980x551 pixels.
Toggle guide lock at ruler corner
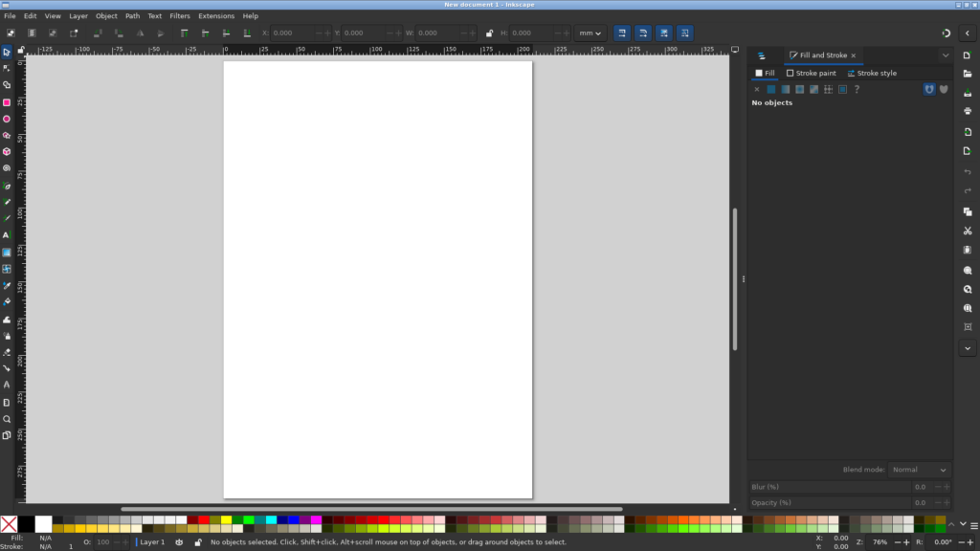21,50
